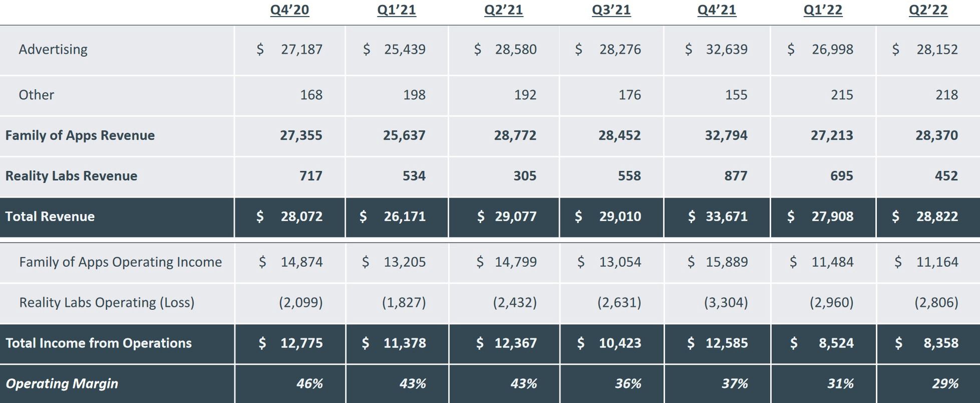This screenshot has width=980, height=403.
Task: Select the Q4'21 column header
Action: pos(717,10)
